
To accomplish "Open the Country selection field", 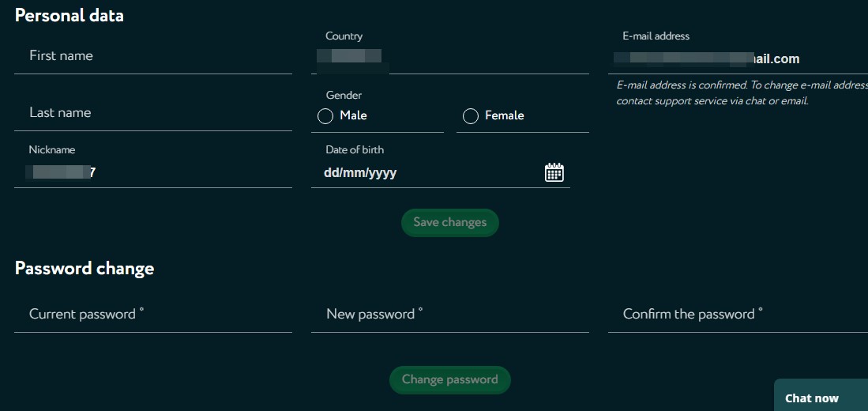I will pyautogui.click(x=450, y=55).
